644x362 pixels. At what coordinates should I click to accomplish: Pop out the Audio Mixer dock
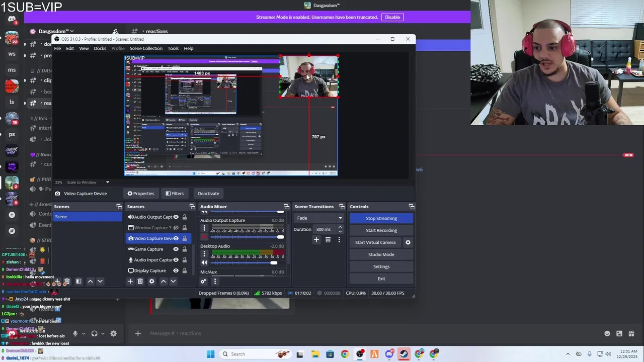coord(286,207)
